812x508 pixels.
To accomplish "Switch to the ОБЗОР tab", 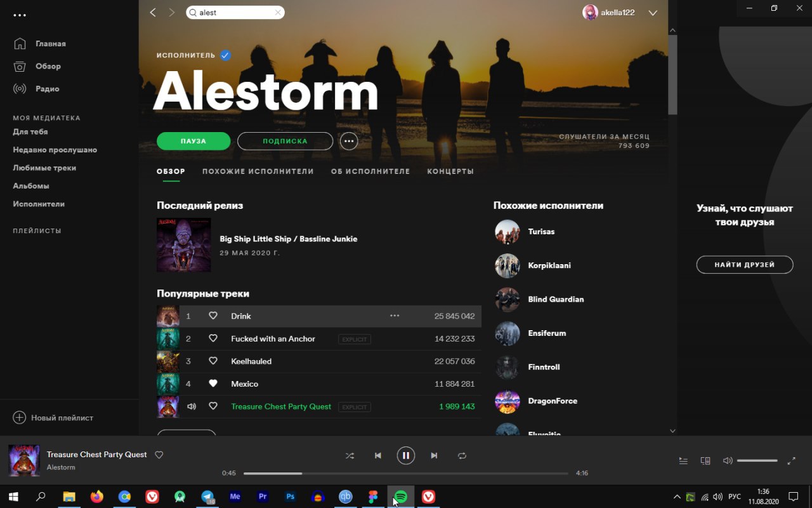I will point(171,171).
